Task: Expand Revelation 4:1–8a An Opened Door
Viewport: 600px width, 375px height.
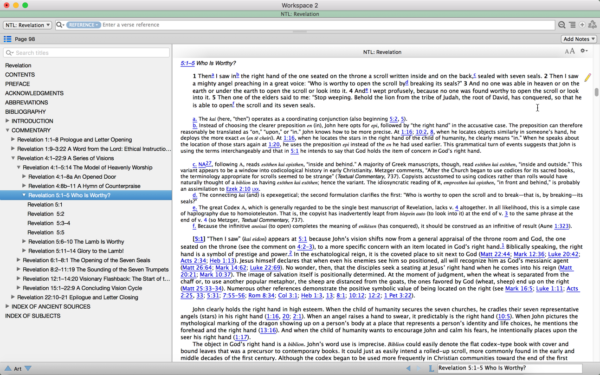Action: (x=24, y=176)
